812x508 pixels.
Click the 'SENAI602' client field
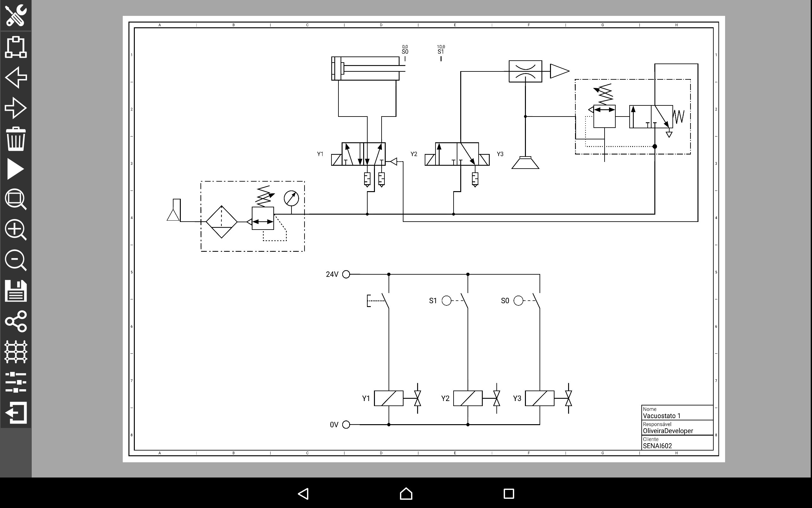tap(677, 443)
